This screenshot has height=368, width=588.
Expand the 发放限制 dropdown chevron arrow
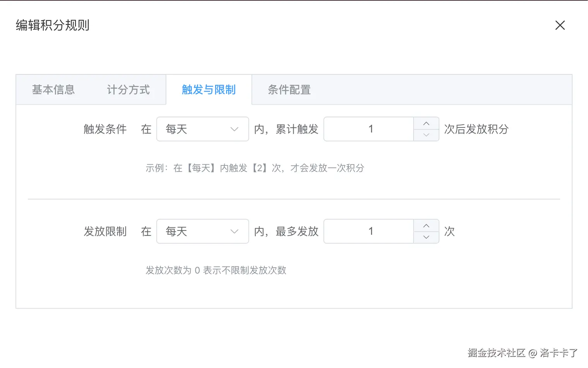(x=234, y=231)
